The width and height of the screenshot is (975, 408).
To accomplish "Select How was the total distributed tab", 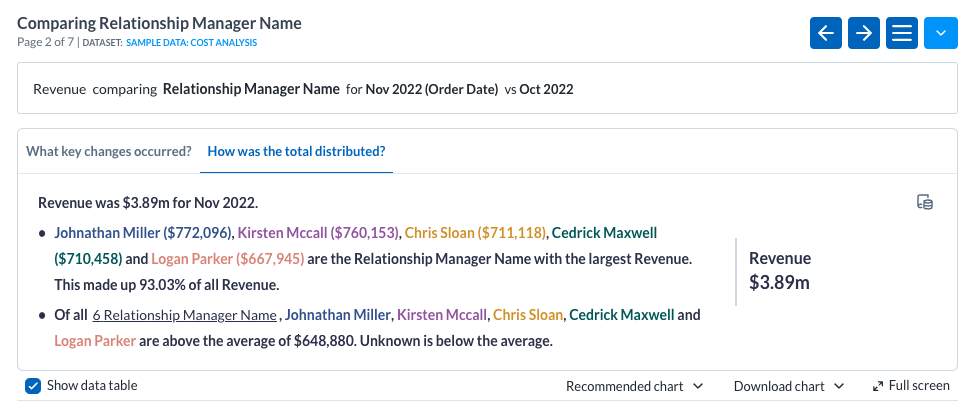I will 296,152.
